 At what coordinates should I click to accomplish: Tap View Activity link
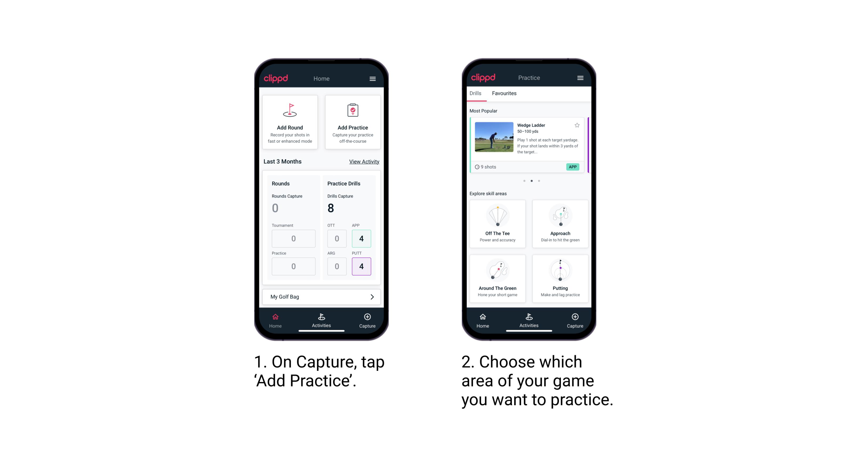364,161
